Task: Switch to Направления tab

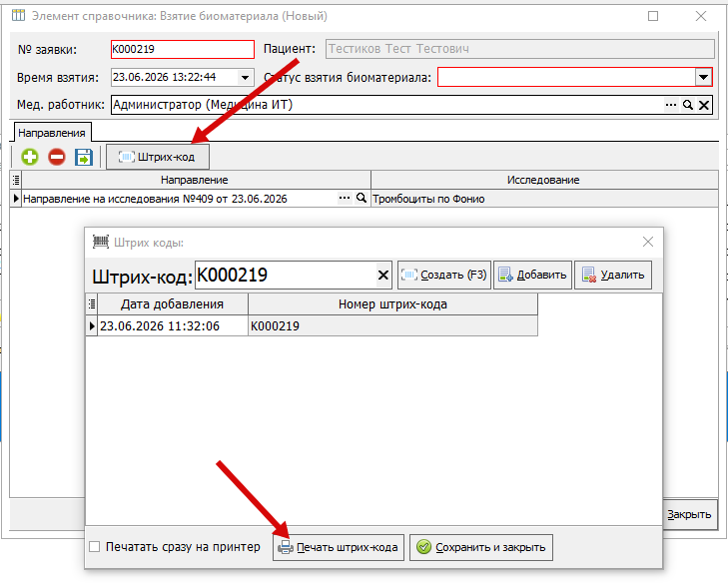Action: [52, 133]
